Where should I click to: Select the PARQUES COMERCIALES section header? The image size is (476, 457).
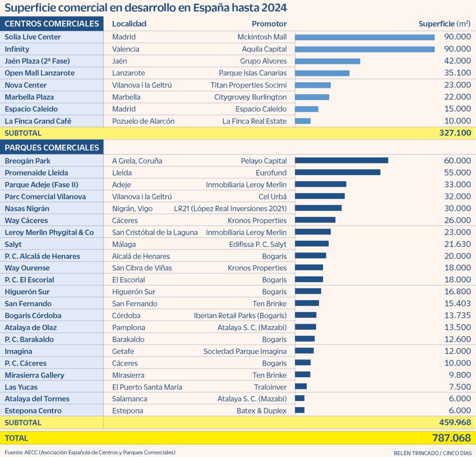click(51, 148)
